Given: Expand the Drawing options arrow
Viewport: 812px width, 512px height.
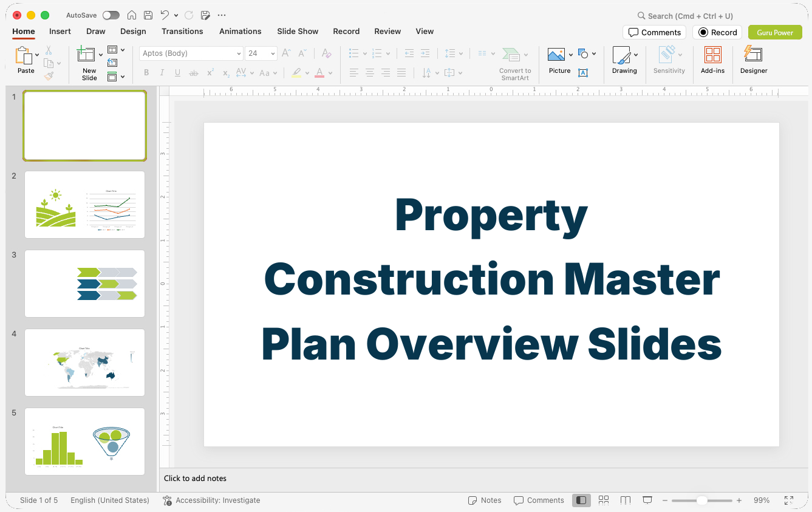Looking at the screenshot, I should coord(636,55).
